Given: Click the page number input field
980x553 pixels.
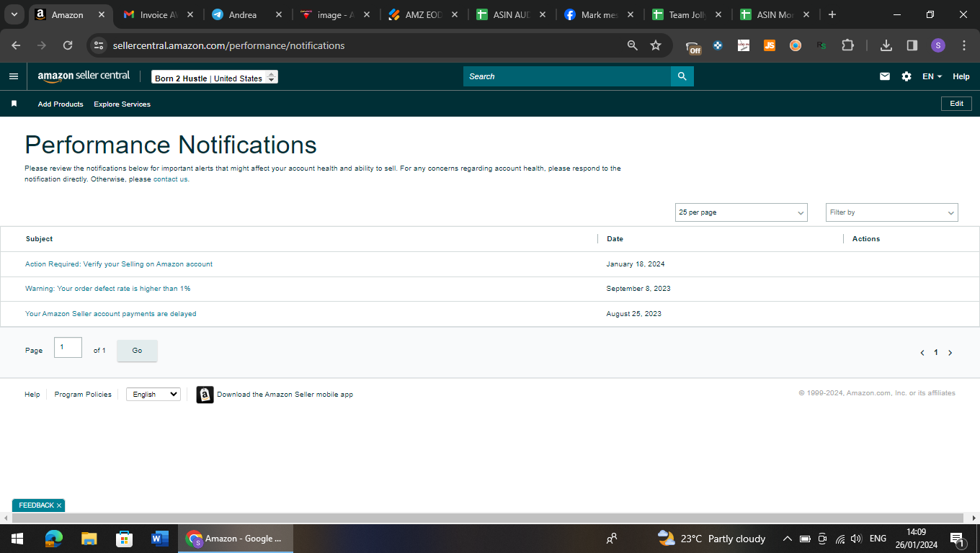Looking at the screenshot, I should pos(68,347).
